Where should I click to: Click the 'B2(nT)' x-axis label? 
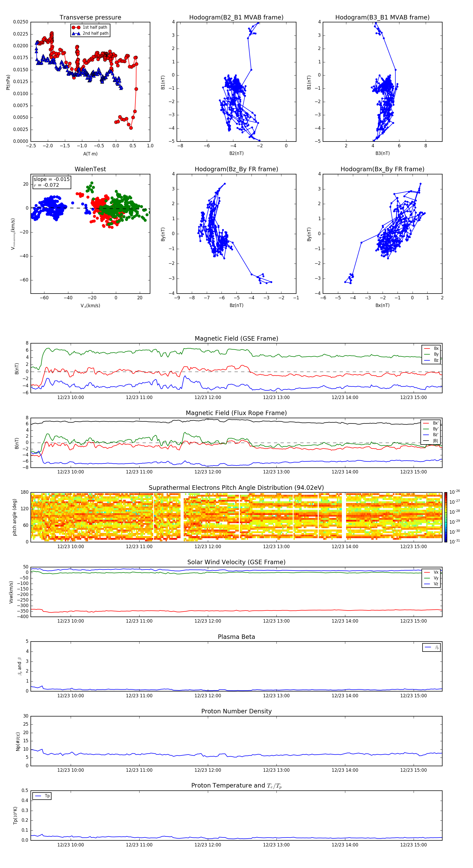point(236,153)
